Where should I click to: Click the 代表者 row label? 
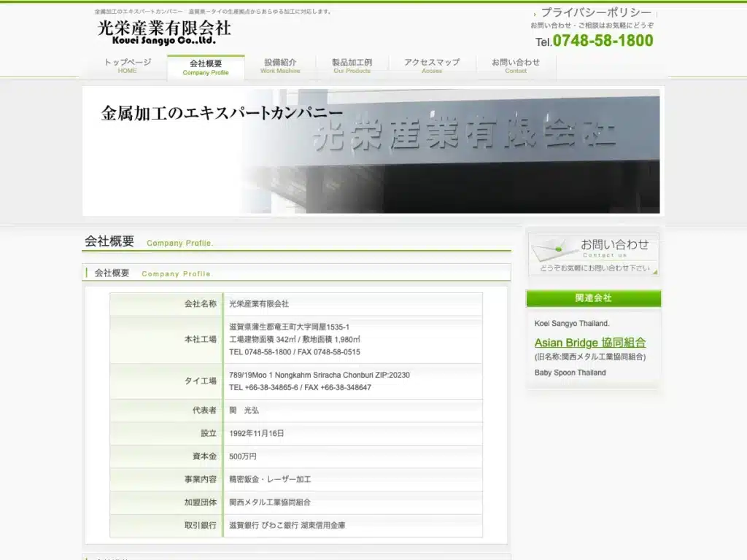(x=205, y=411)
